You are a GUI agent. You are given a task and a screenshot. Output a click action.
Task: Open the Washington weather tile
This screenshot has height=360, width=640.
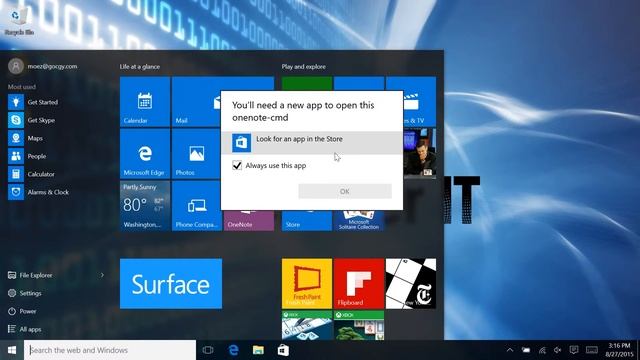click(145, 206)
